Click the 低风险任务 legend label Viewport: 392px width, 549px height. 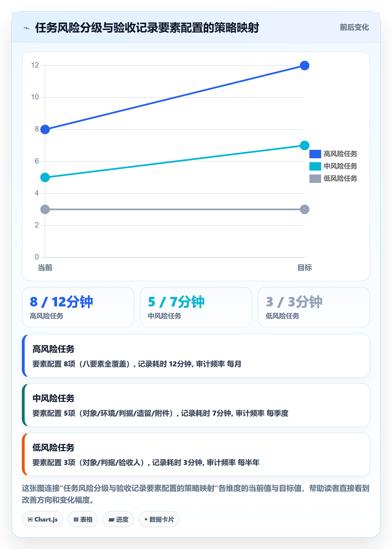(x=340, y=179)
